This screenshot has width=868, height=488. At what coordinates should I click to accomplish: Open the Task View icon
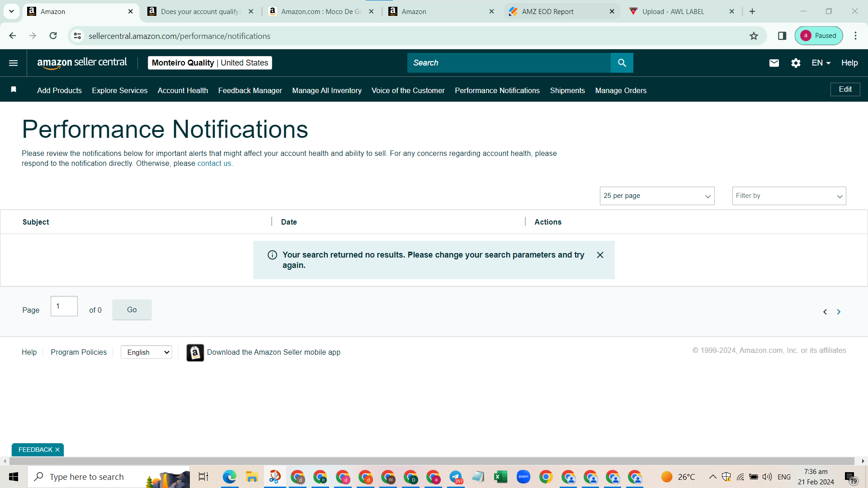pos(203,477)
